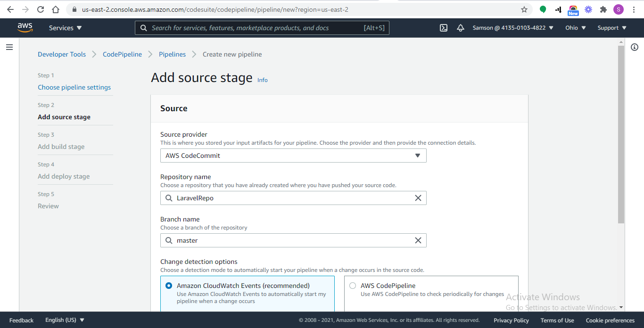This screenshot has height=328, width=644.
Task: Click the Pipelines breadcrumb link
Action: click(172, 54)
